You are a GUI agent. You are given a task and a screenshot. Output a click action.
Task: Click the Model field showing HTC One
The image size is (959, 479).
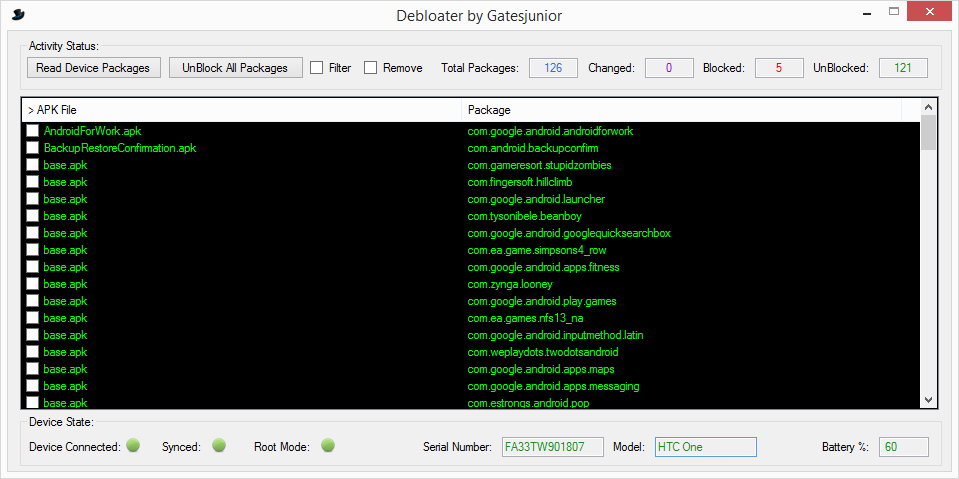click(705, 447)
